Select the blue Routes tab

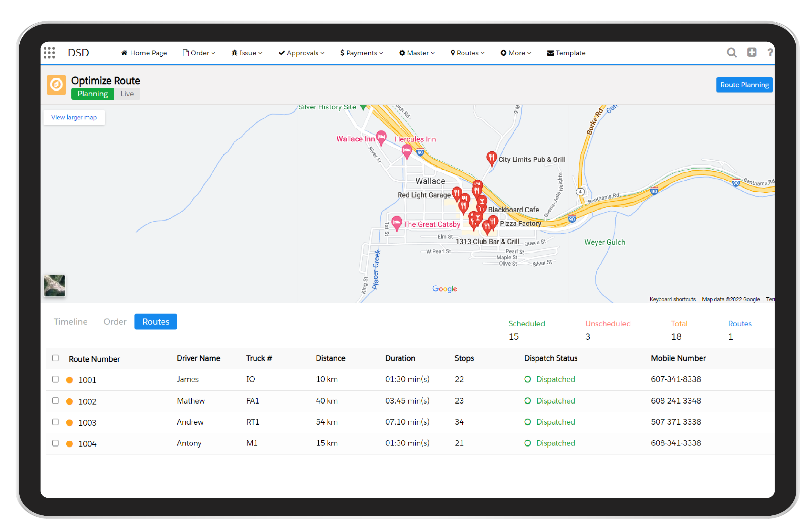156,321
